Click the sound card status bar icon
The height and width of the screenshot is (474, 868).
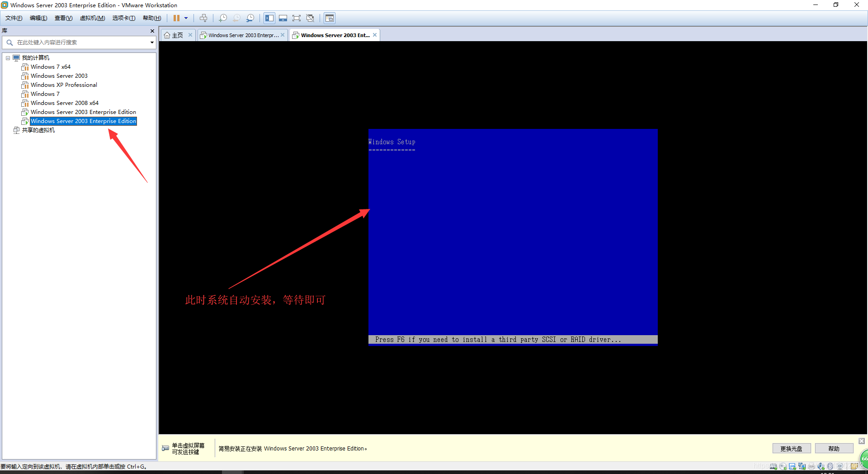pos(821,466)
